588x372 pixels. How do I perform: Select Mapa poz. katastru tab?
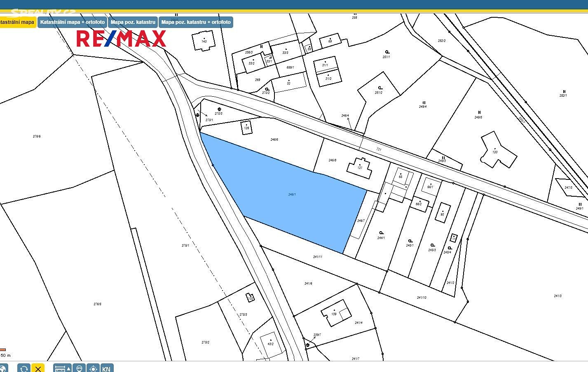click(133, 22)
